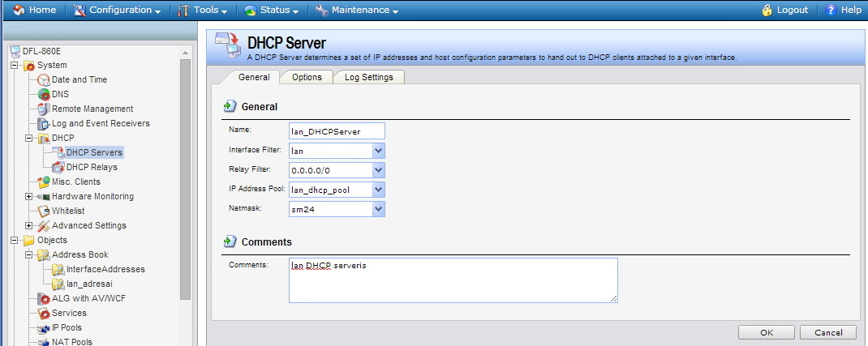868x346 pixels.
Task: Switch to the Options tab
Action: 307,77
